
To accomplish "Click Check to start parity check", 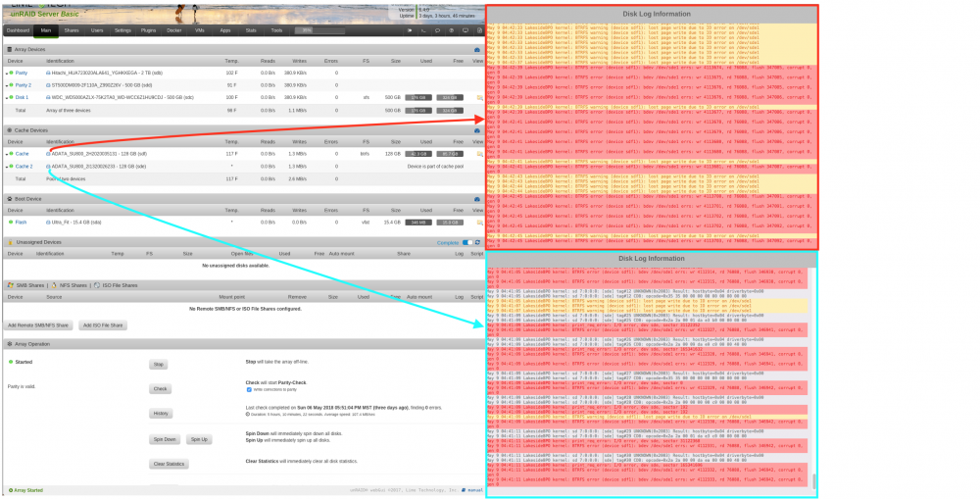I will point(160,389).
